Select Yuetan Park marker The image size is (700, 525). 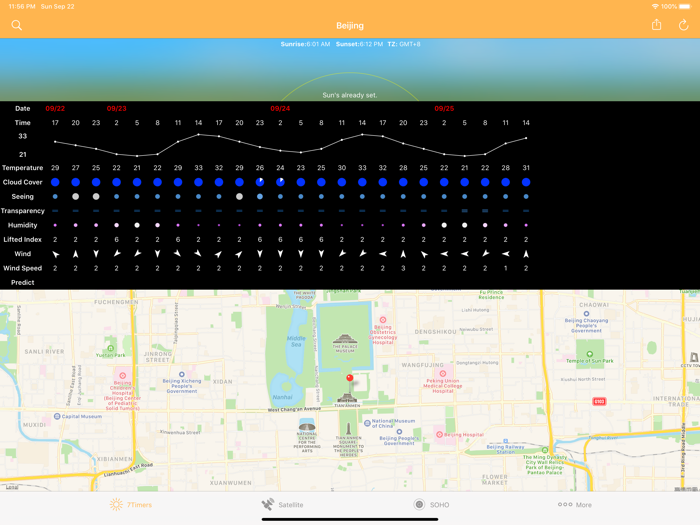(110, 348)
